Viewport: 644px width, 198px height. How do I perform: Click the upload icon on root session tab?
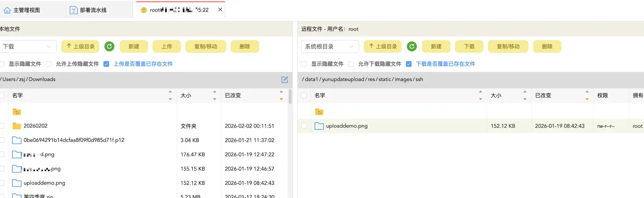(144, 10)
